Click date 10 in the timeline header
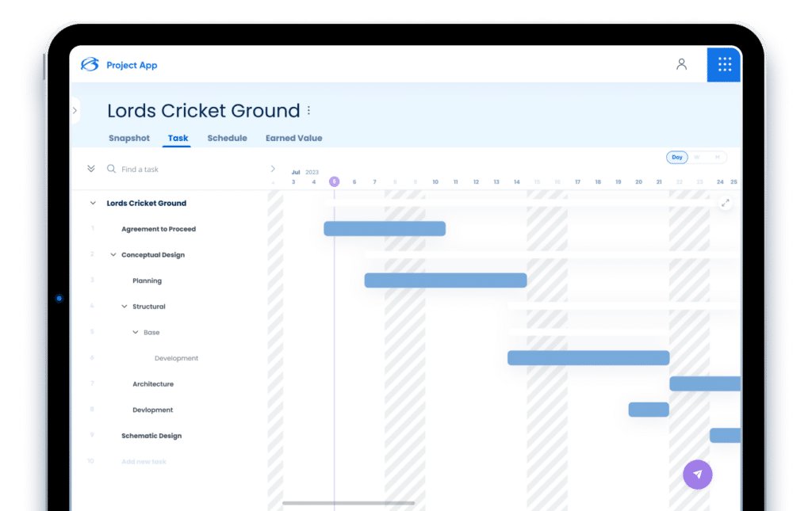 [435, 182]
